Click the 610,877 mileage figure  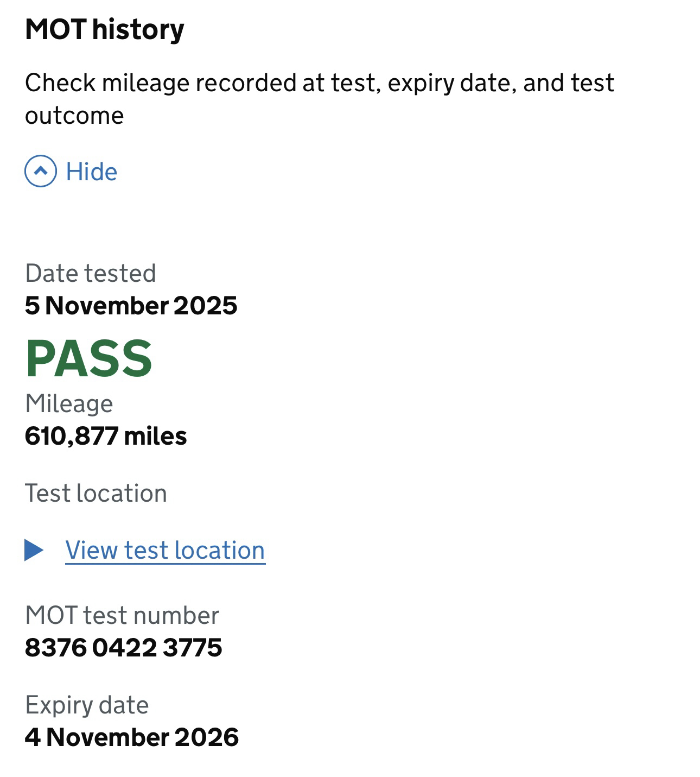click(x=72, y=436)
